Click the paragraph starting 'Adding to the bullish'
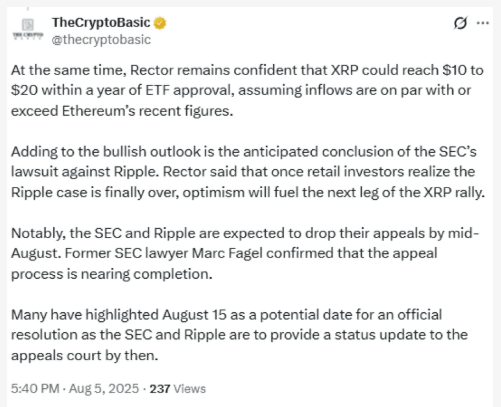The image size is (501, 407). 248,172
